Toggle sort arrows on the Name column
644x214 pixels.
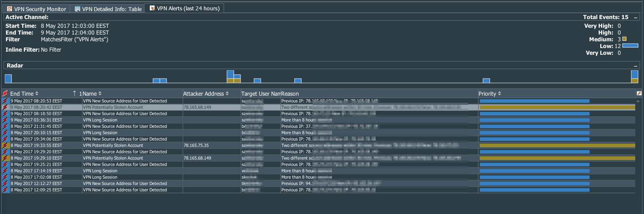tap(100, 94)
